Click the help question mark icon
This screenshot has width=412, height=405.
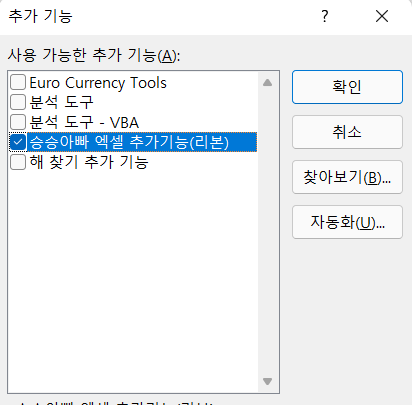325,16
